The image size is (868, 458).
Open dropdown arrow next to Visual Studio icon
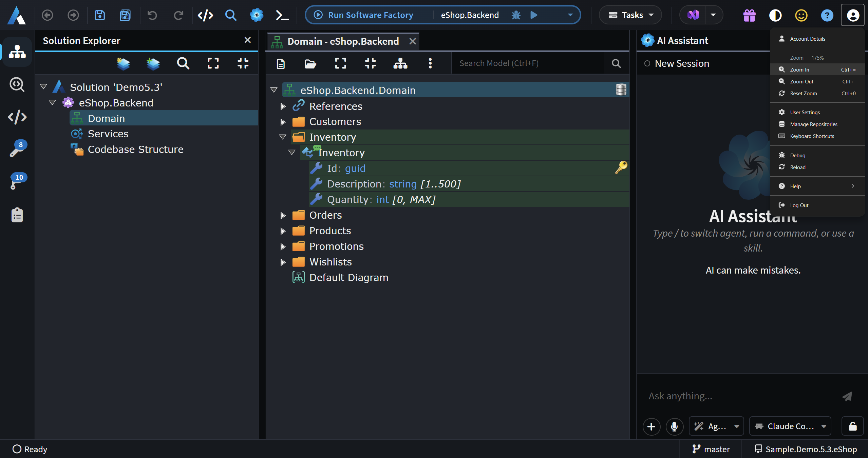[x=713, y=15]
